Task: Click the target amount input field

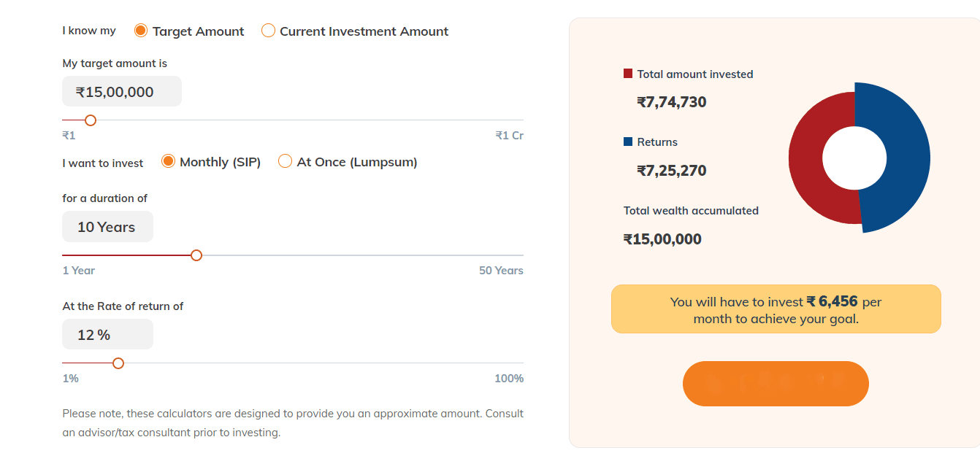Action: coord(121,92)
